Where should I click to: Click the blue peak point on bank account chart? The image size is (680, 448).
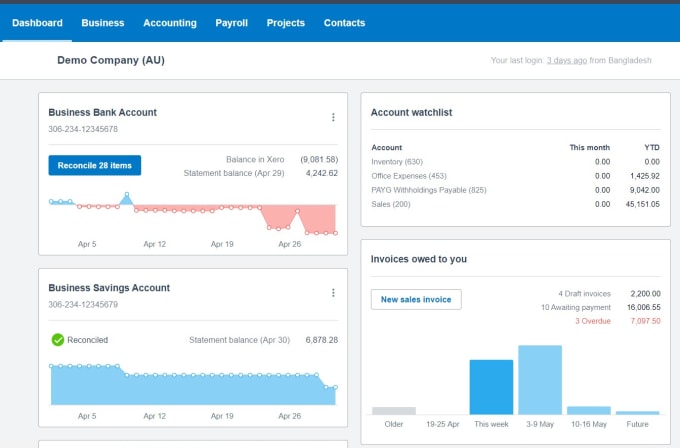point(127,194)
